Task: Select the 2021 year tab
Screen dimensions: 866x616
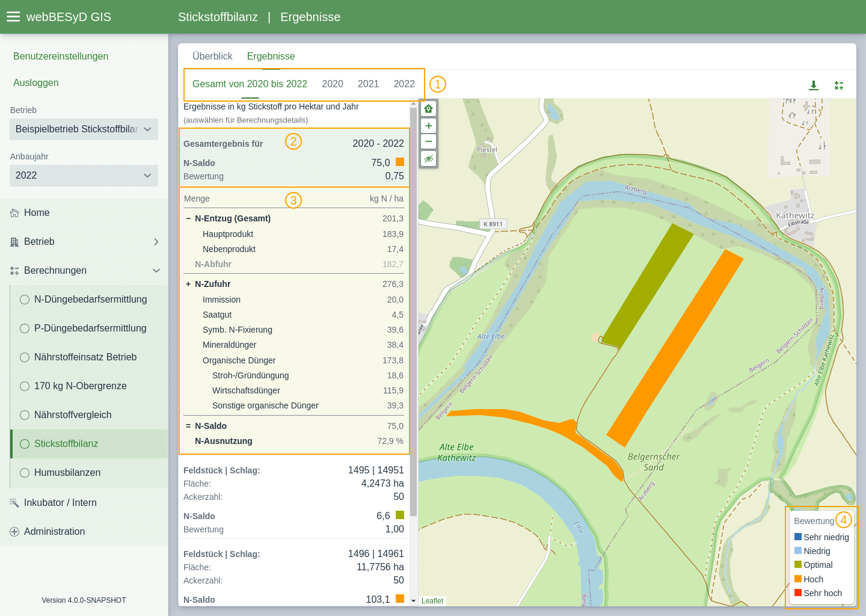Action: click(x=368, y=84)
